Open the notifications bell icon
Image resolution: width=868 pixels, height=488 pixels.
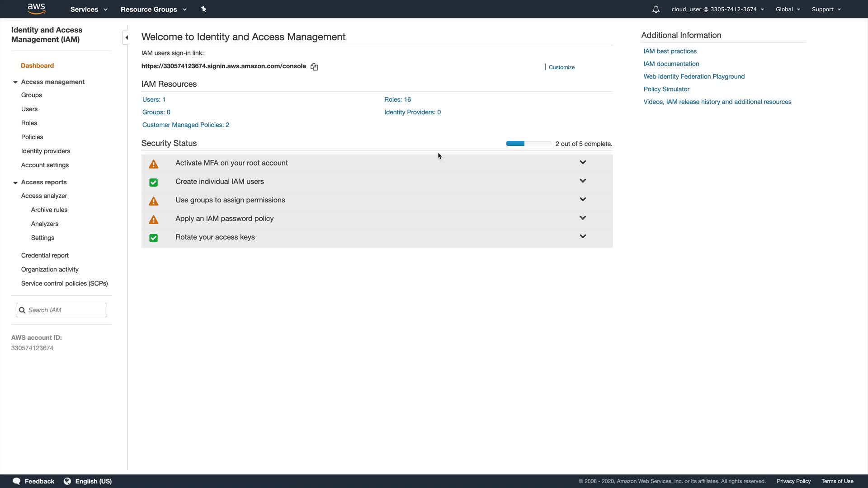[x=656, y=9]
